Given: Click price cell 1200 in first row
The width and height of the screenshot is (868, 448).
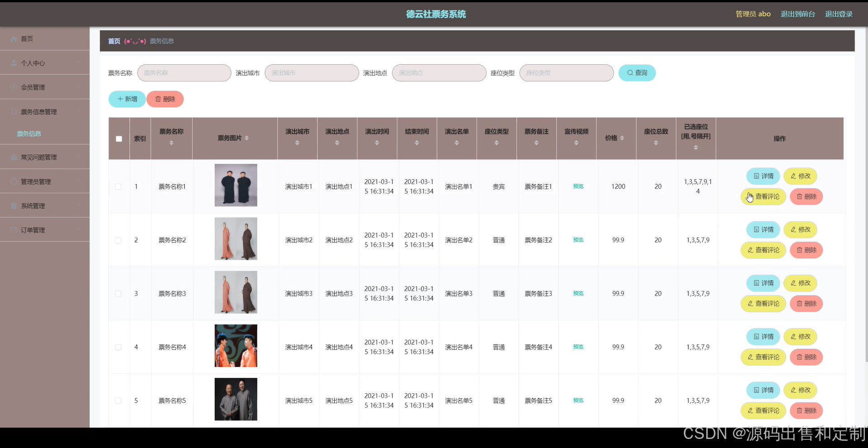Looking at the screenshot, I should pos(618,186).
